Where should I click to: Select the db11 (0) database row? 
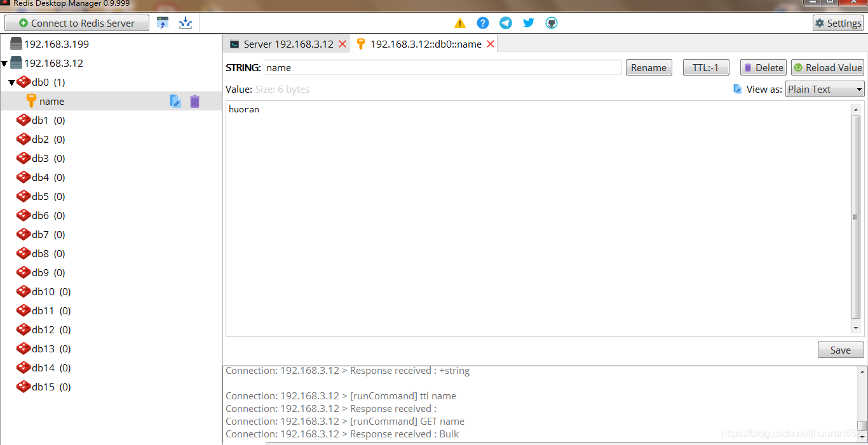111,310
